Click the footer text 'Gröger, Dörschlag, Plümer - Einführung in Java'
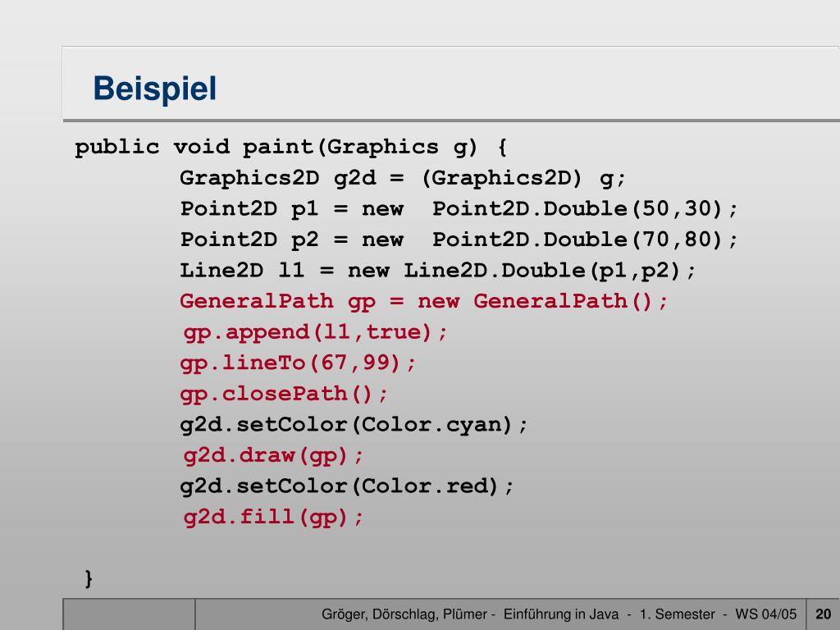The height and width of the screenshot is (630, 840). point(470,614)
